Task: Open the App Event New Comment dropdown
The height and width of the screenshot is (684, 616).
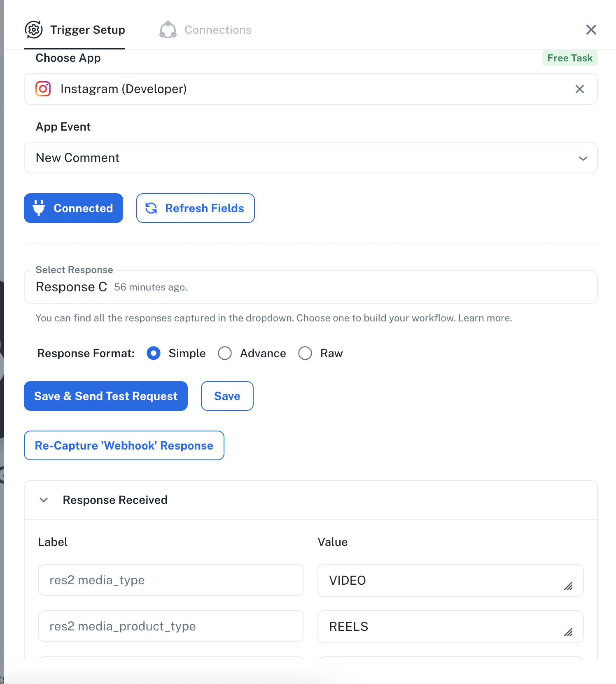Action: (311, 158)
